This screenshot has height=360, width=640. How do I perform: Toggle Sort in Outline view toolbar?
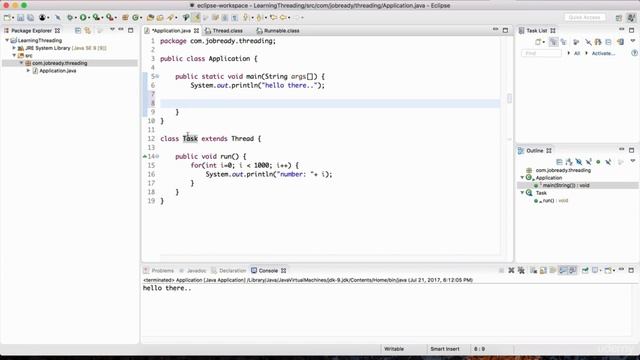[x=569, y=162]
